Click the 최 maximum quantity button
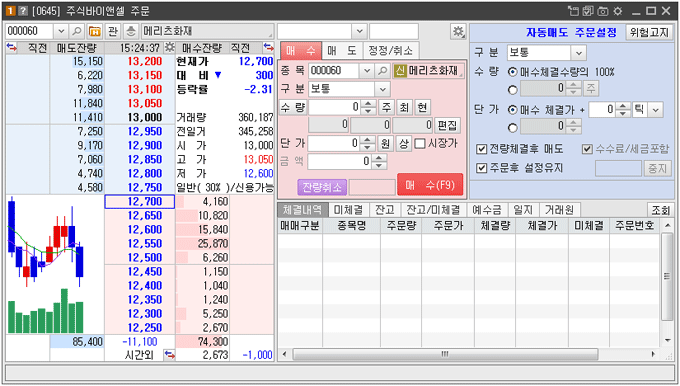Image resolution: width=680 pixels, height=386 pixels. (x=404, y=107)
